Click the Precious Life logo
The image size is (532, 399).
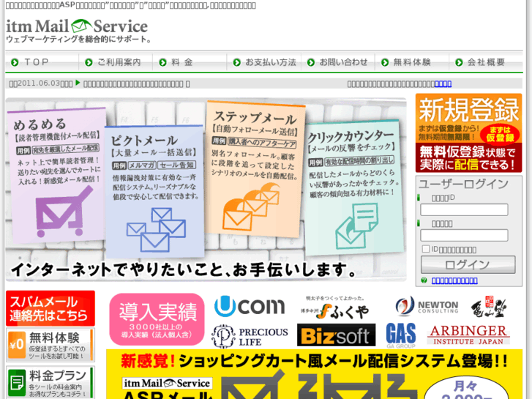tap(250, 336)
